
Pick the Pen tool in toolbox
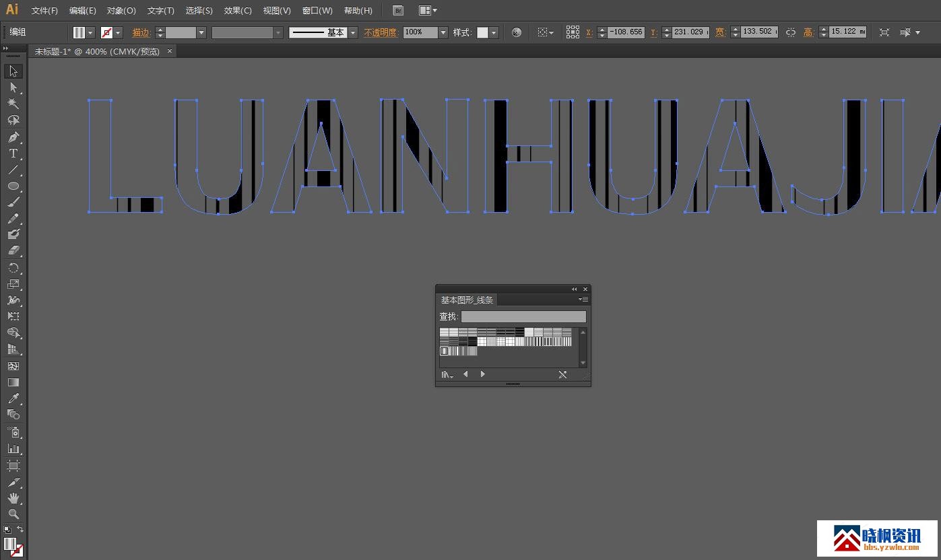(13, 137)
